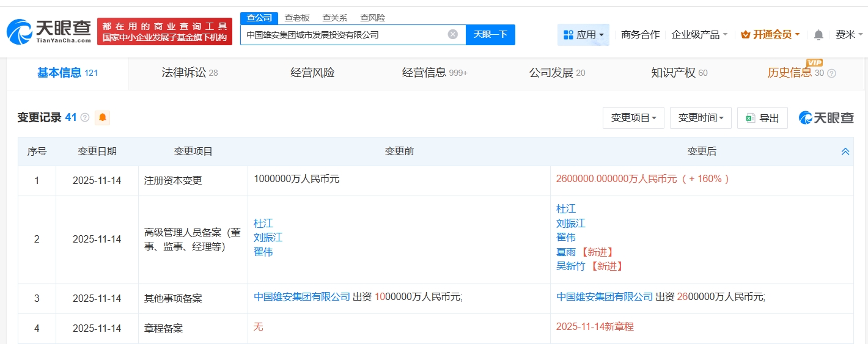Click the notification bell in the top bar
The image size is (868, 344).
pos(818,35)
